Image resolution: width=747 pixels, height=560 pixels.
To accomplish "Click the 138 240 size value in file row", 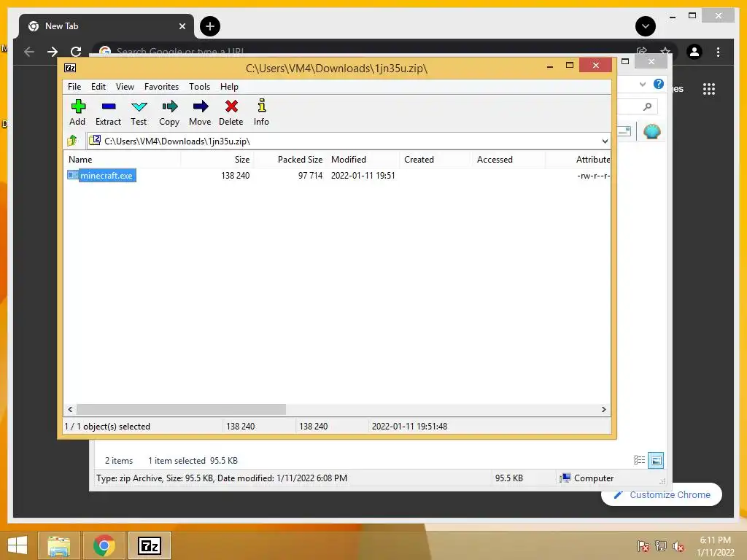I will coord(236,175).
